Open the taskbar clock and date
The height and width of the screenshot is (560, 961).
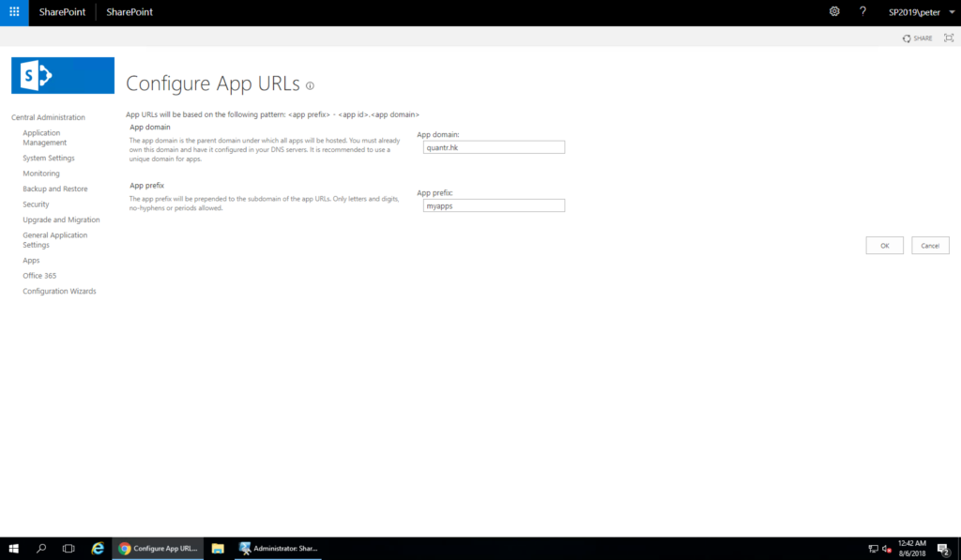pyautogui.click(x=912, y=549)
